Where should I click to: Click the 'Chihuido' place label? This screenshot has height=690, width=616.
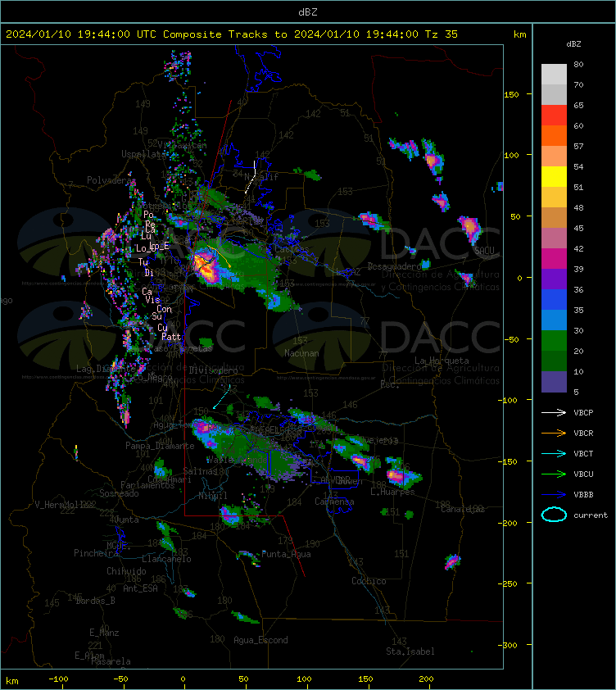point(126,571)
